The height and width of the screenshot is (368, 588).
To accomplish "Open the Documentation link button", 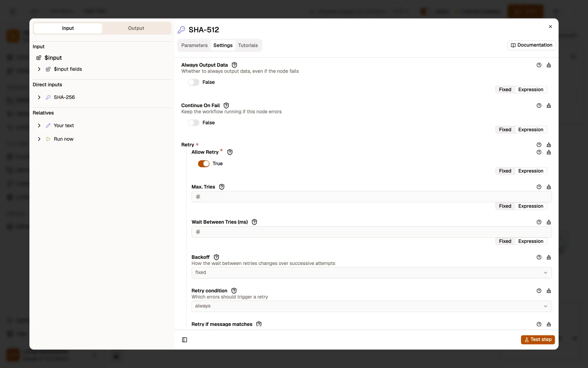I will [x=532, y=45].
